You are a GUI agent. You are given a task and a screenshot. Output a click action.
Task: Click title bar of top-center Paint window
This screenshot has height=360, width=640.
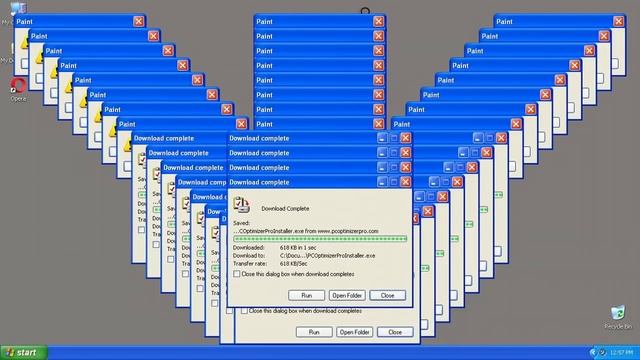pyautogui.click(x=320, y=21)
